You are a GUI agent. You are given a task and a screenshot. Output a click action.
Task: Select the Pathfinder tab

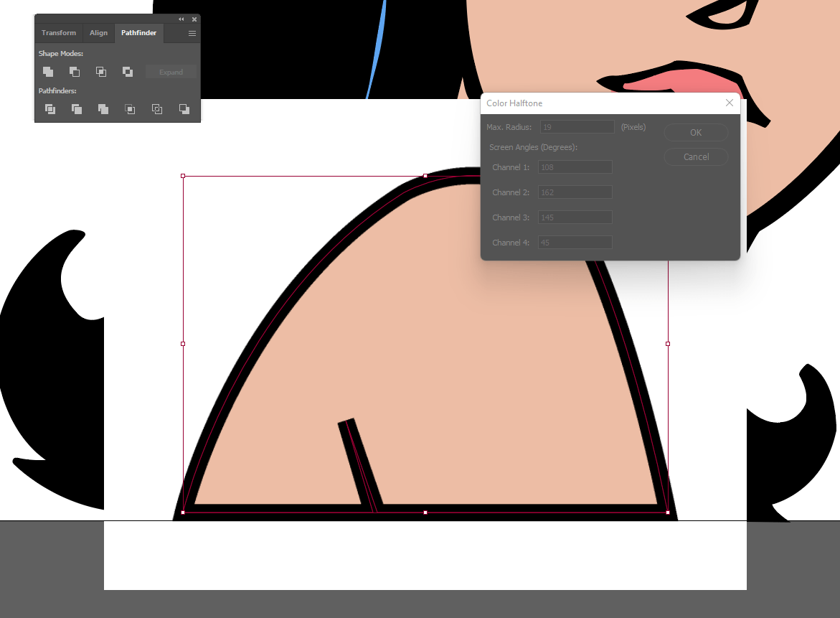click(138, 32)
